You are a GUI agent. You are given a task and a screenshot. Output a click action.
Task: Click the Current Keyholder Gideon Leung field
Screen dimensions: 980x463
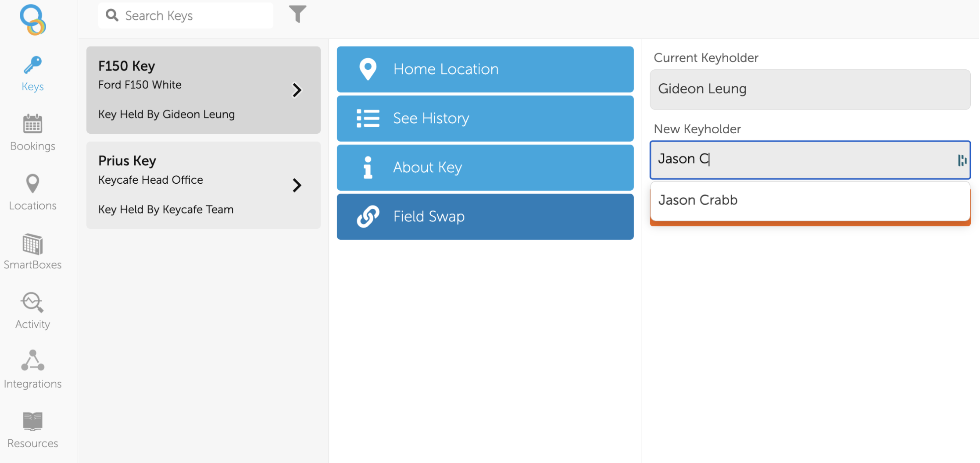point(809,89)
